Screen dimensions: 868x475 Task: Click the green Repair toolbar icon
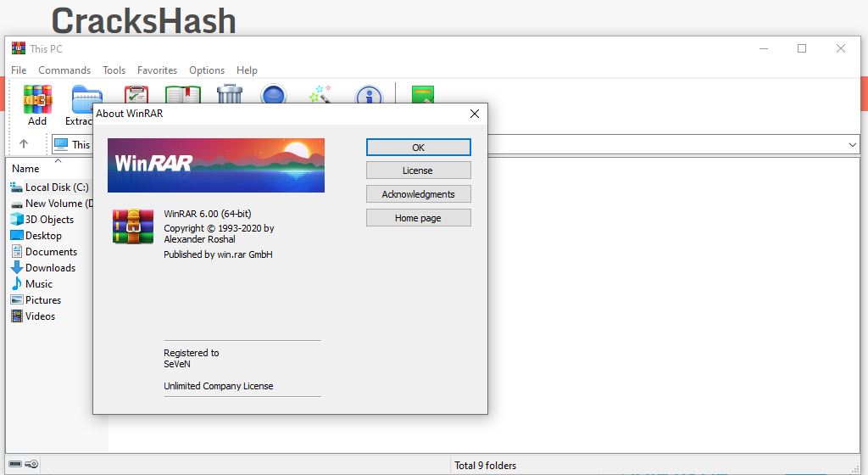click(x=423, y=94)
